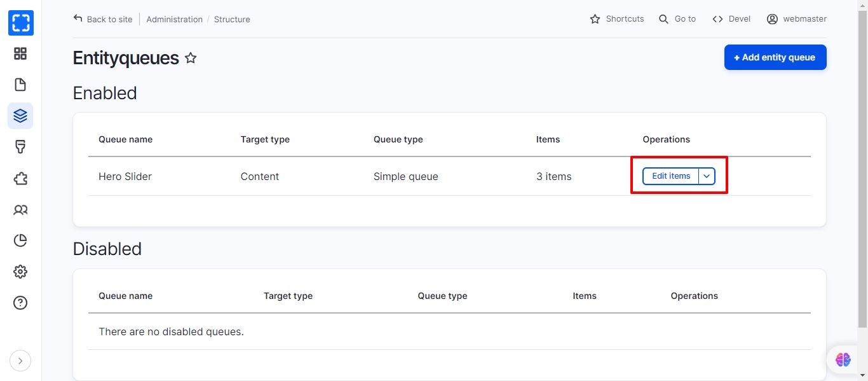The width and height of the screenshot is (868, 381).
Task: Select the Structure layers icon in sidebar
Action: pyautogui.click(x=20, y=116)
